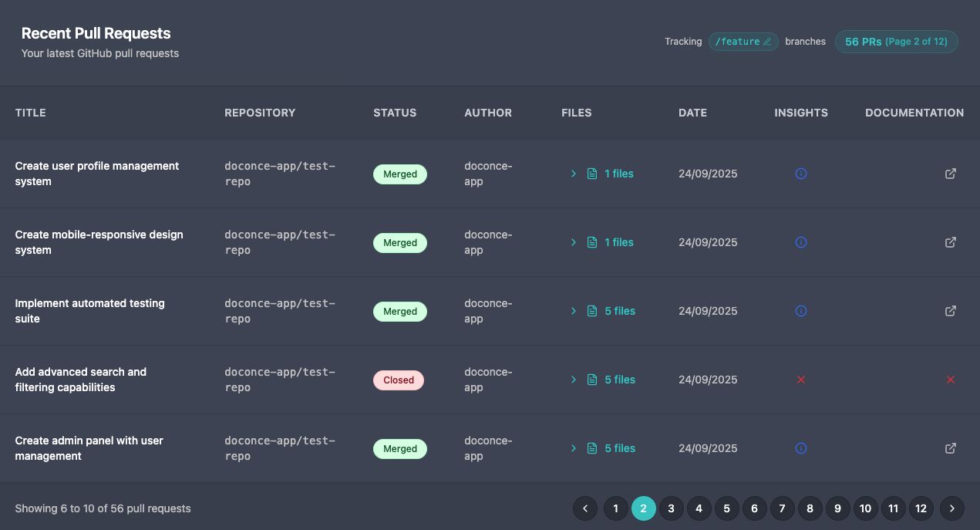Viewport: 980px width, 530px height.
Task: Open external documentation for Create admin panel
Action: tap(951, 448)
